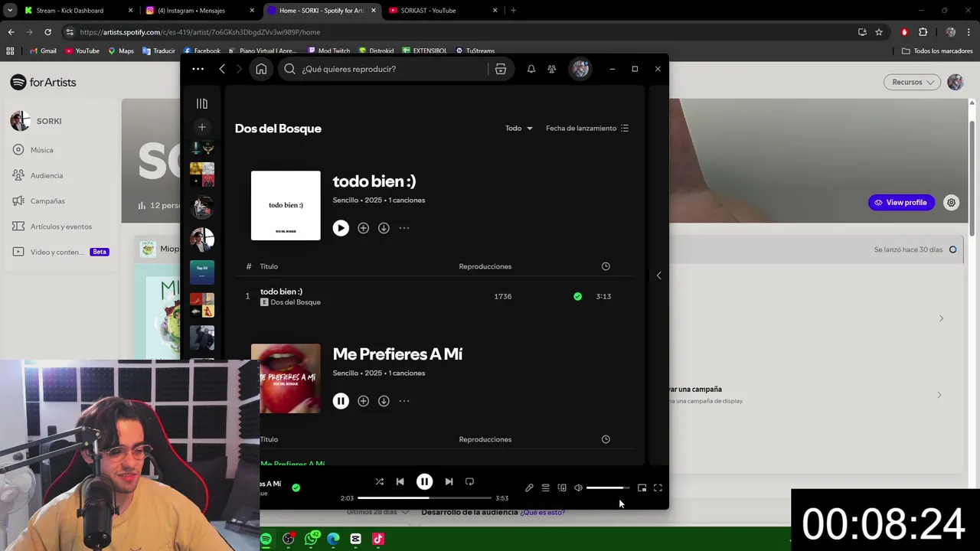Image resolution: width=980 pixels, height=551 pixels.
Task: Open Friend Activity icon
Action: pyautogui.click(x=551, y=69)
